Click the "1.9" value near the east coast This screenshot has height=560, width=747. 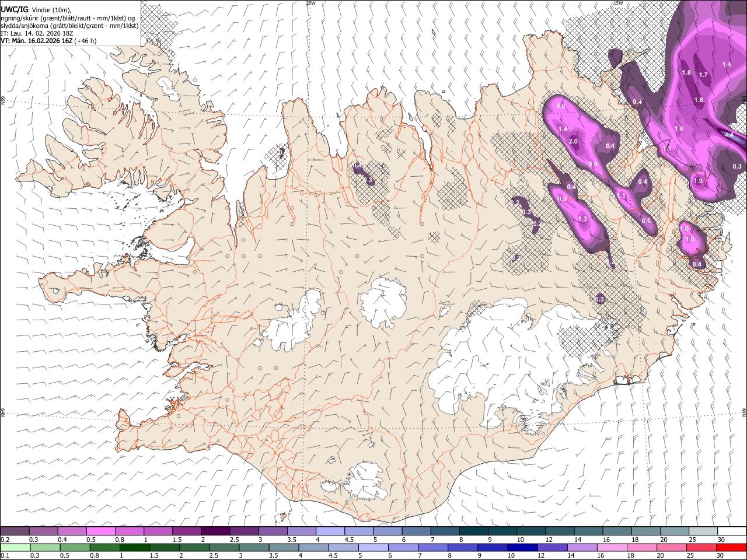[698, 181]
